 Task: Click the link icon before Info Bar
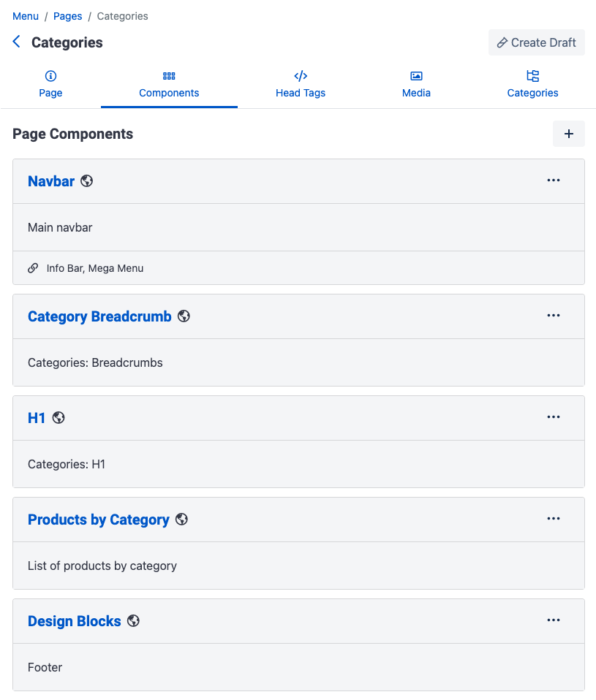33,268
